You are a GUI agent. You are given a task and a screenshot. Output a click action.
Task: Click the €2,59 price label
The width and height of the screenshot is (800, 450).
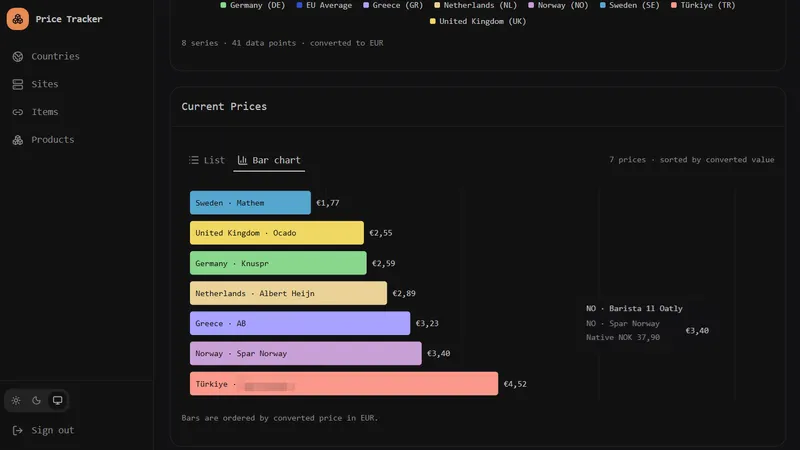pos(383,263)
